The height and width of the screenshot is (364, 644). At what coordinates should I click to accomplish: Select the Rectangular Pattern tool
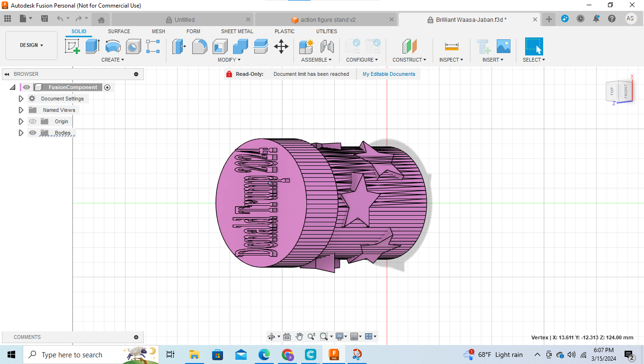click(153, 46)
